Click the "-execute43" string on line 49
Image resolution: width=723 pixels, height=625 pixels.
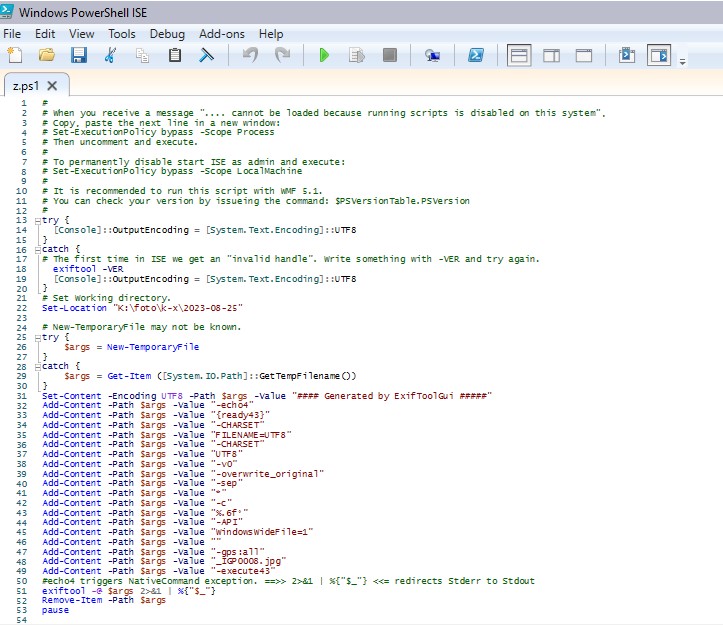(x=243, y=571)
